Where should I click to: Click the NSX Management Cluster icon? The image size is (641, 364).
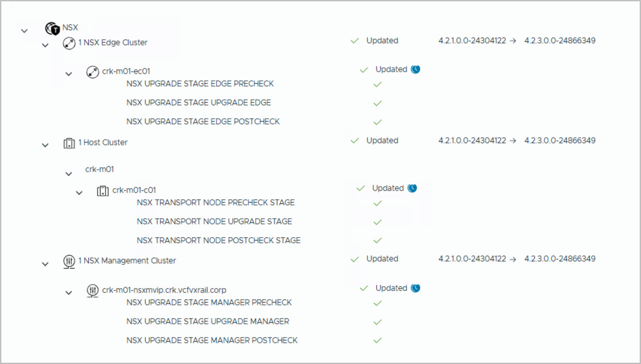pos(69,261)
